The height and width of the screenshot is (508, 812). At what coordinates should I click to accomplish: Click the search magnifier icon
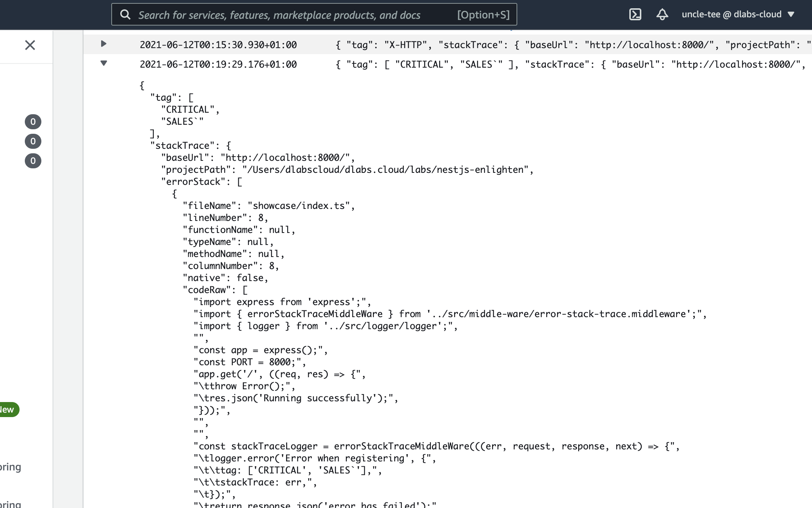pyautogui.click(x=125, y=15)
